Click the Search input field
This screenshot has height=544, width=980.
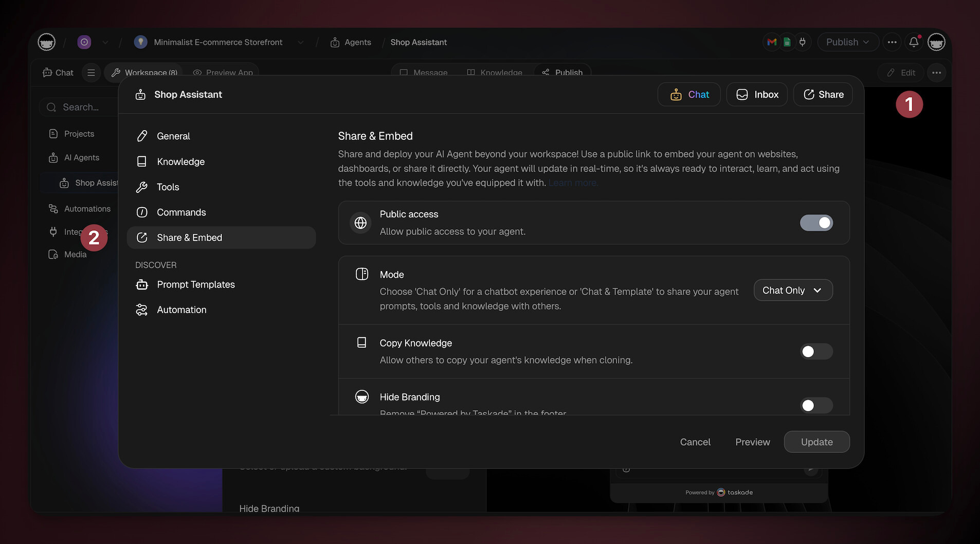pos(81,107)
